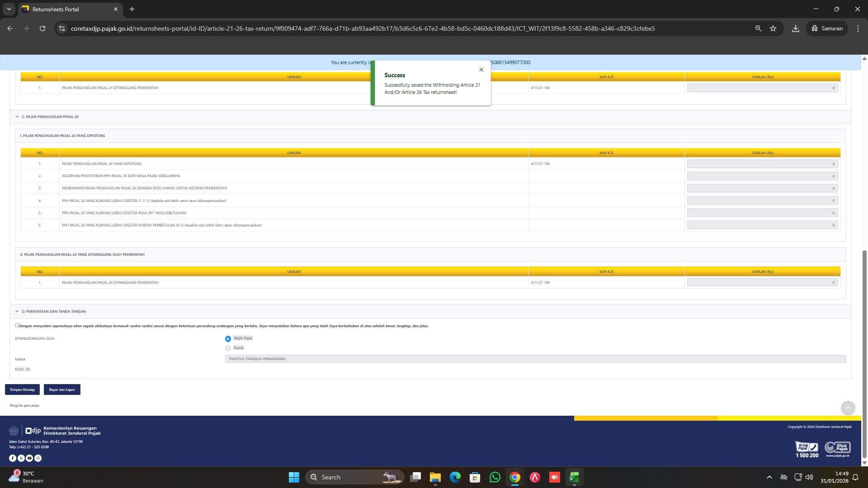Open the Instagram icon in the footer
Viewport: 868px width, 488px height.
pos(38,458)
